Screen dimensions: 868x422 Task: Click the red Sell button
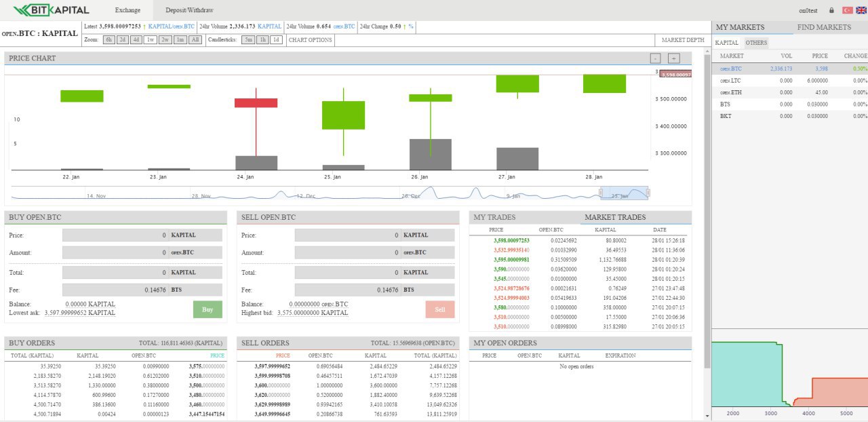point(440,309)
